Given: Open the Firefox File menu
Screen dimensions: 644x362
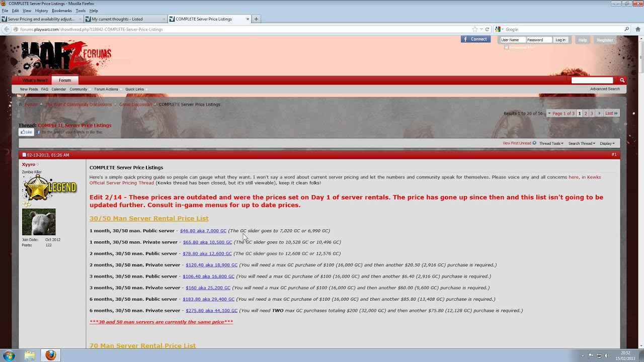Looking at the screenshot, I should pos(5,11).
